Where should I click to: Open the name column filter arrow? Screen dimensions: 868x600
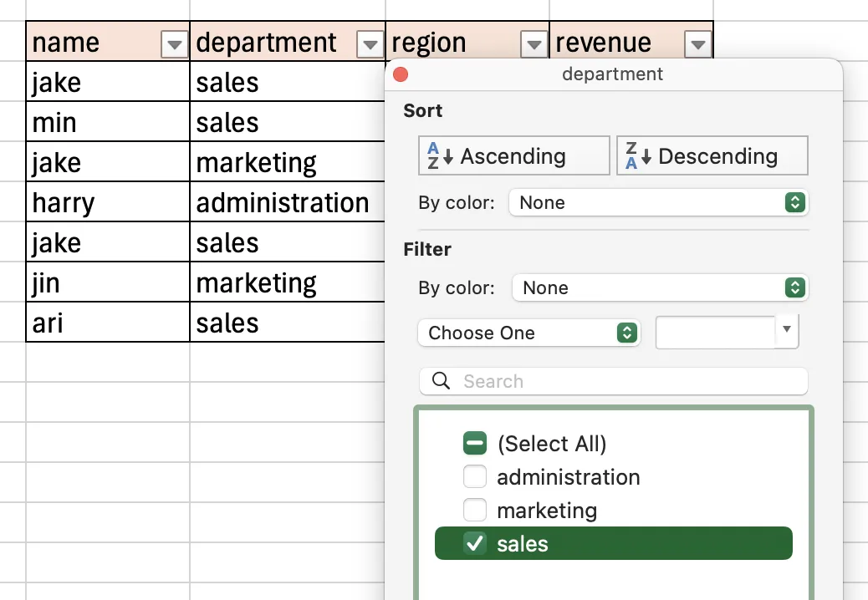pyautogui.click(x=174, y=43)
